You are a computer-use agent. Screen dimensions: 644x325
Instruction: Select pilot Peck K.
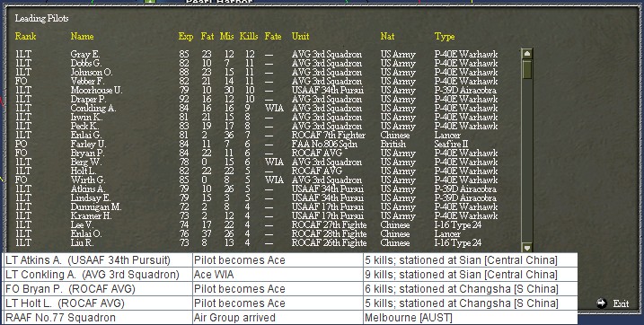click(x=85, y=126)
